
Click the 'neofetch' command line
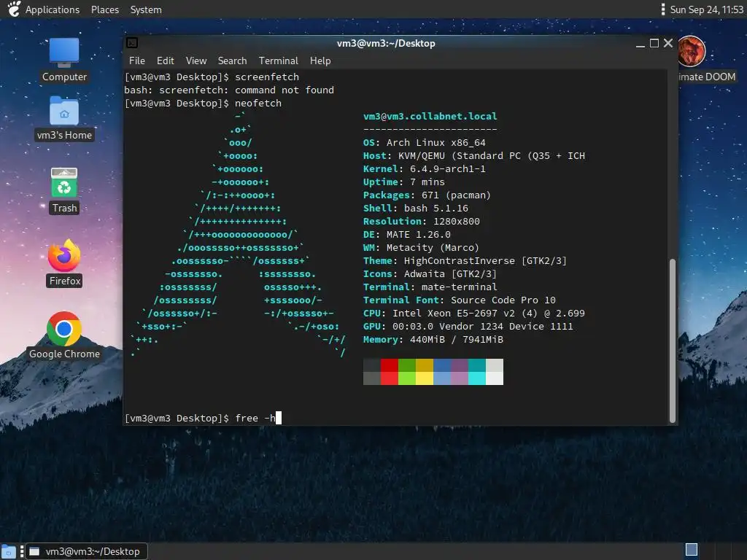(203, 103)
